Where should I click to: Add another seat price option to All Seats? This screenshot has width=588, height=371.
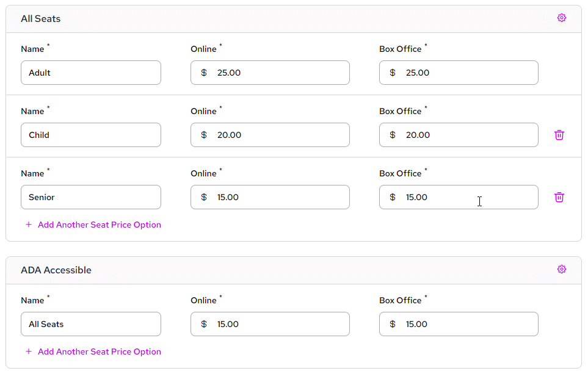(x=99, y=225)
